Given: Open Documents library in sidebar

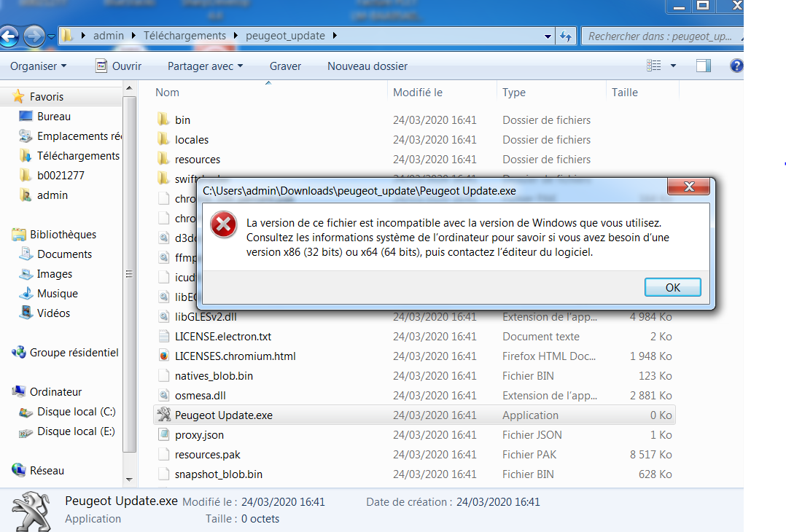Looking at the screenshot, I should pyautogui.click(x=64, y=254).
